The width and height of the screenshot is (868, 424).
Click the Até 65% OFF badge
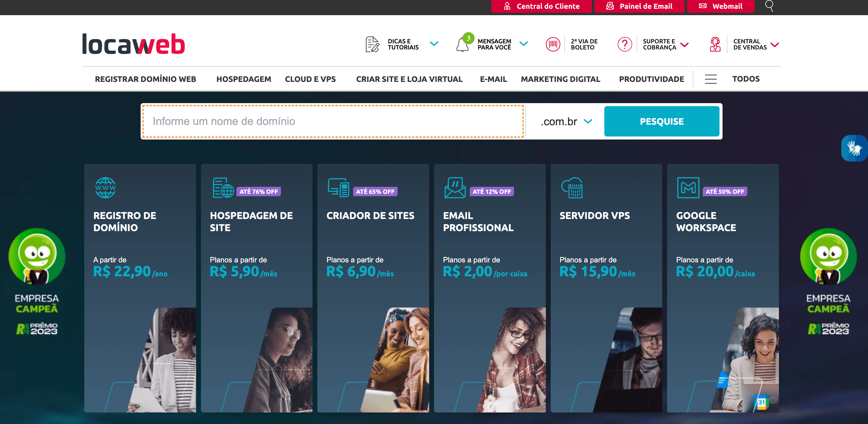(x=376, y=192)
